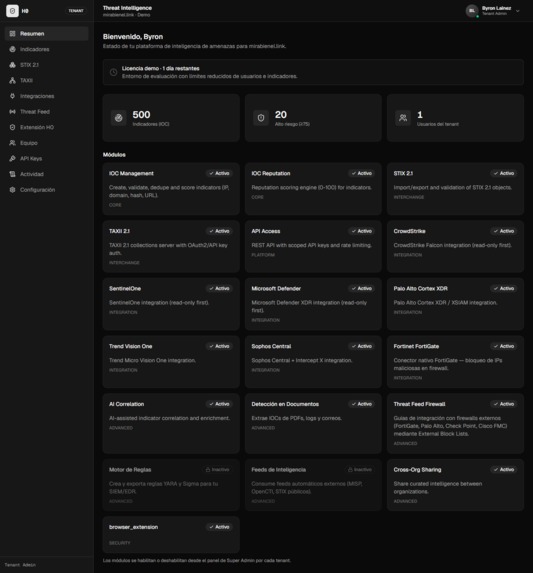Go to STIX 2.1 section
This screenshot has height=573, width=533.
pyautogui.click(x=47, y=65)
